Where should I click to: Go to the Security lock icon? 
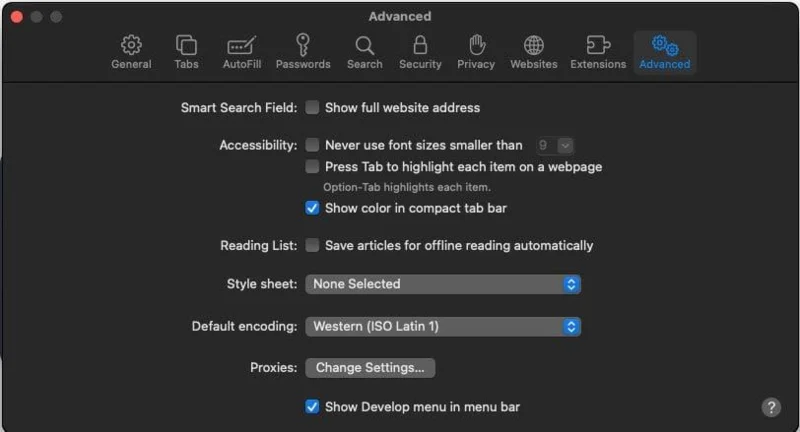coord(420,52)
